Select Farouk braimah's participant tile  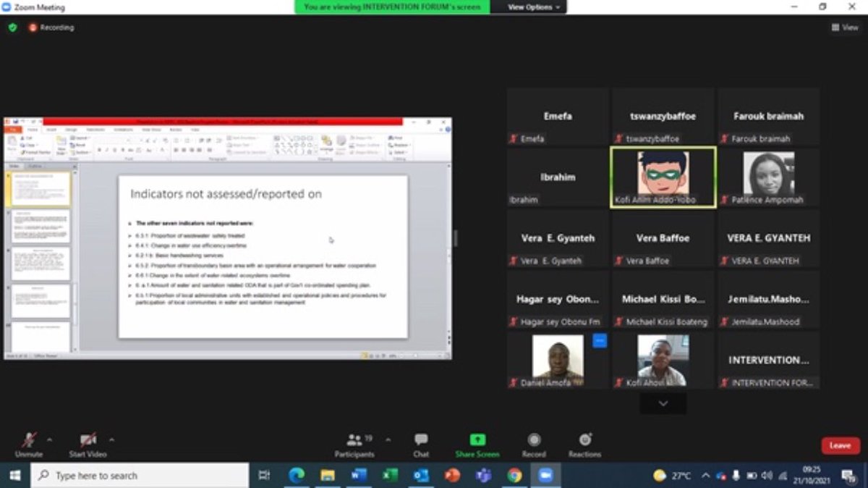tap(769, 117)
